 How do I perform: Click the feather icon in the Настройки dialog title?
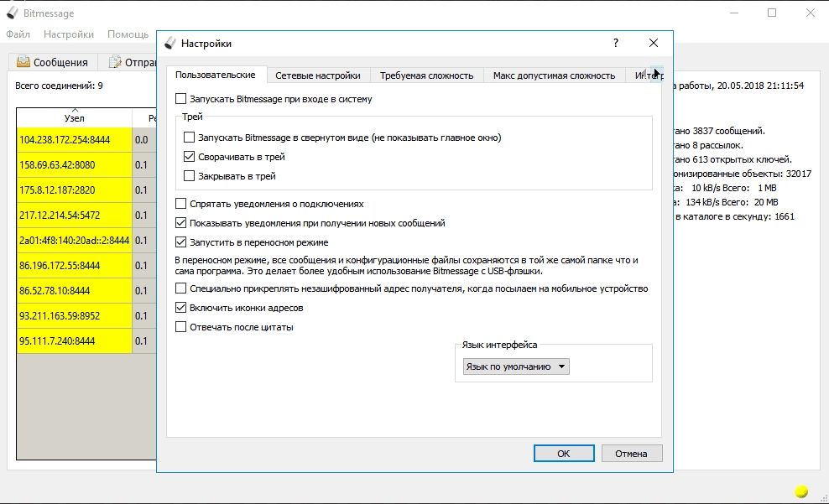[169, 44]
